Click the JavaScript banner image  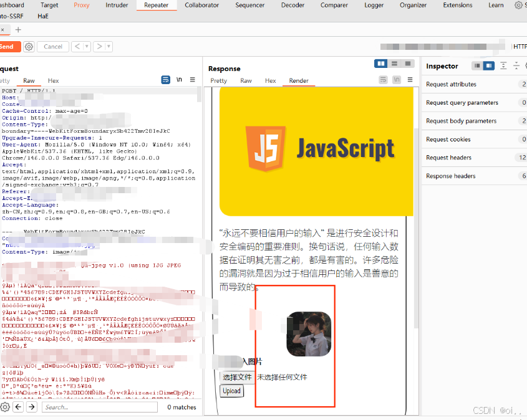pos(316,151)
